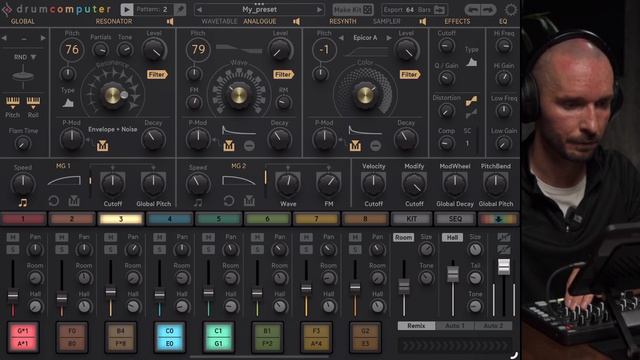Click the Make Kit button
The width and height of the screenshot is (640, 360).
coord(352,9)
